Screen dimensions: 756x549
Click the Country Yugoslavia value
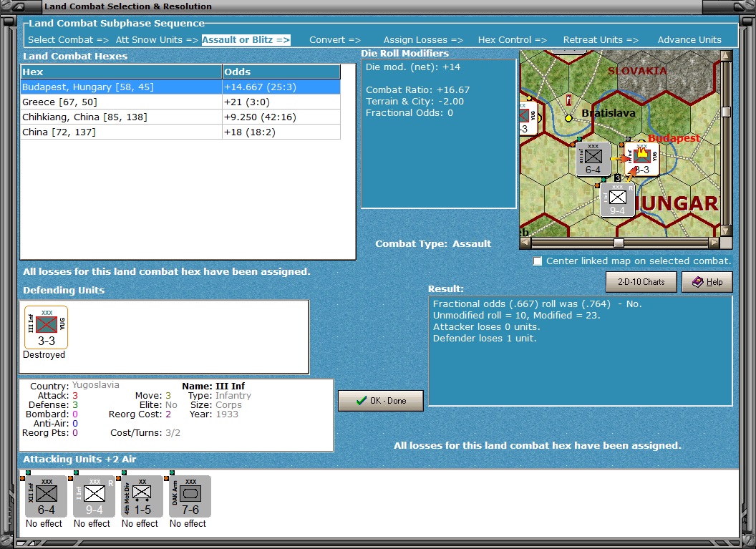(x=95, y=385)
